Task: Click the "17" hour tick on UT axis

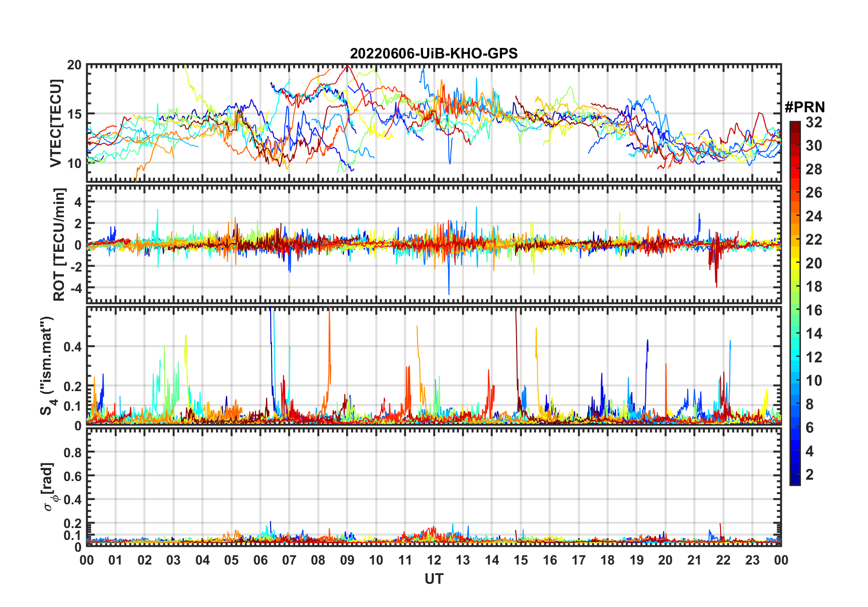Action: (x=579, y=560)
